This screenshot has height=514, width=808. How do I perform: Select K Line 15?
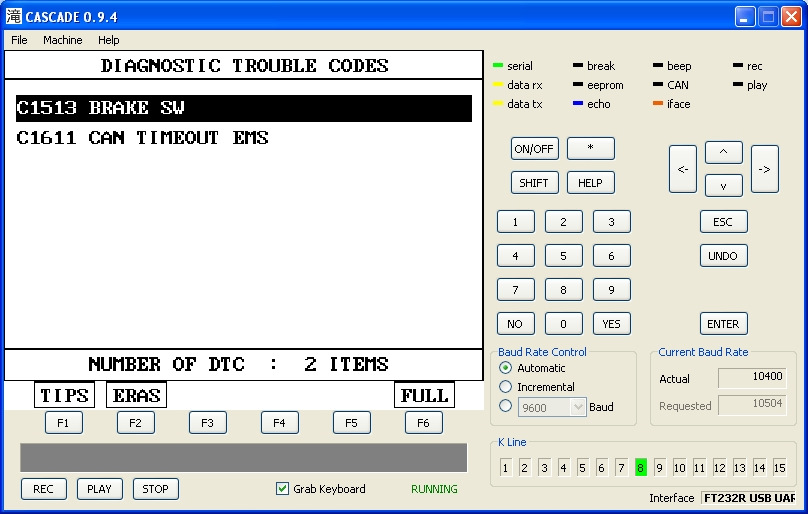tap(780, 468)
